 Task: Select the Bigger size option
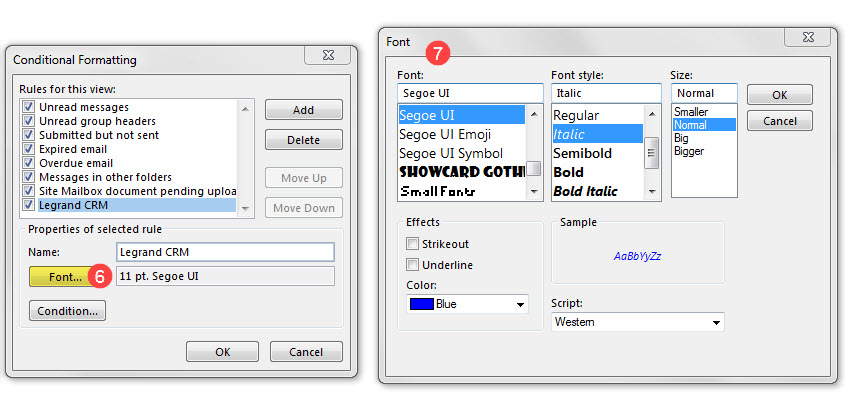[689, 151]
